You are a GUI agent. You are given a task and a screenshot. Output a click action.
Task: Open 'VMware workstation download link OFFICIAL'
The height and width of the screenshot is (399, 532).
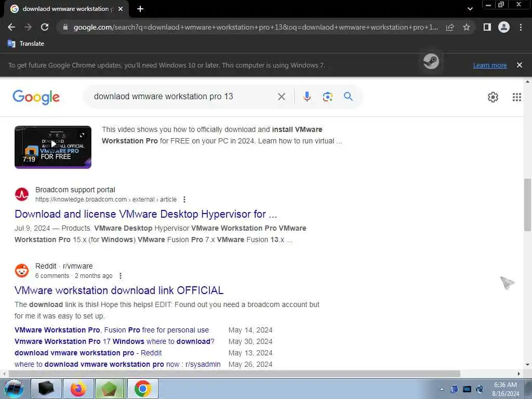click(119, 290)
